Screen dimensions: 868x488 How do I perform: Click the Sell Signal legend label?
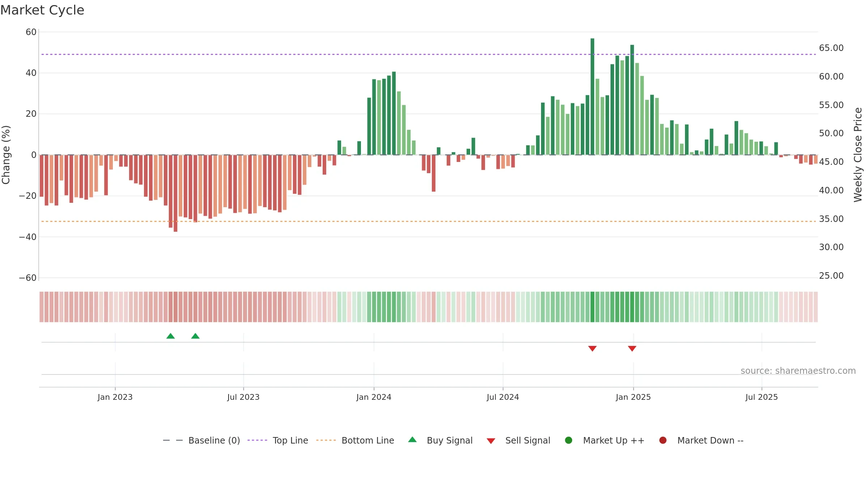tap(528, 440)
